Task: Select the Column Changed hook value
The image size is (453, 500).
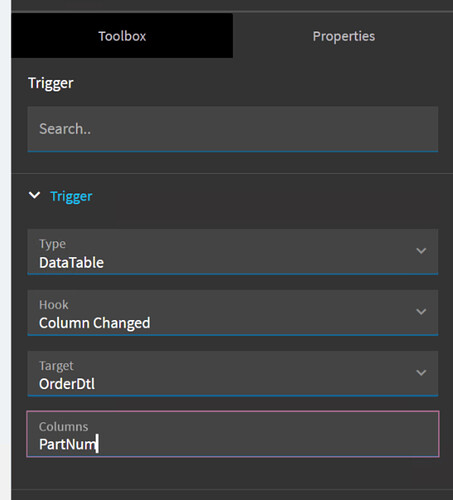Action: 94,323
